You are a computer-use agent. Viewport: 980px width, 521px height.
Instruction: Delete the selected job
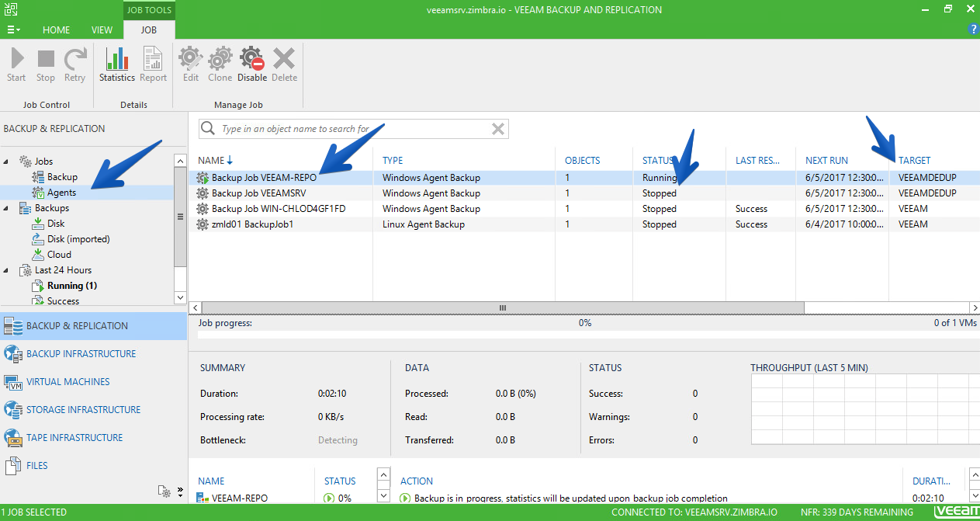click(x=284, y=64)
